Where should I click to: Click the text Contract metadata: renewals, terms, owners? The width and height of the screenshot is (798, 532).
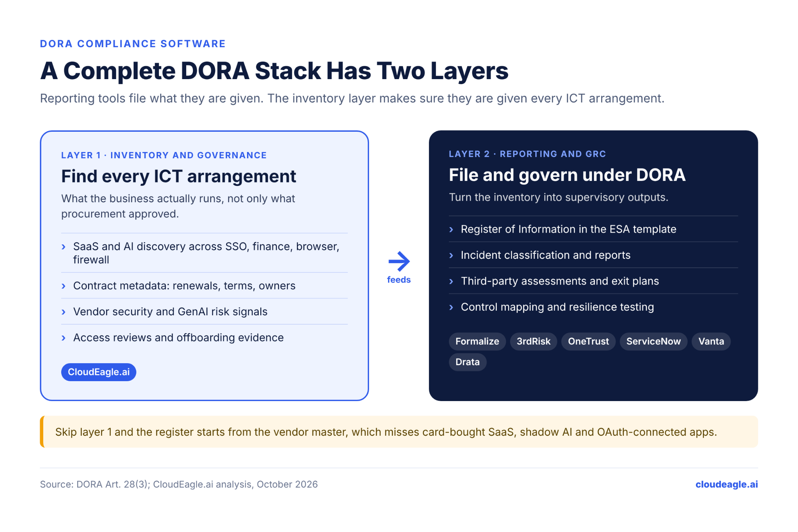[184, 286]
